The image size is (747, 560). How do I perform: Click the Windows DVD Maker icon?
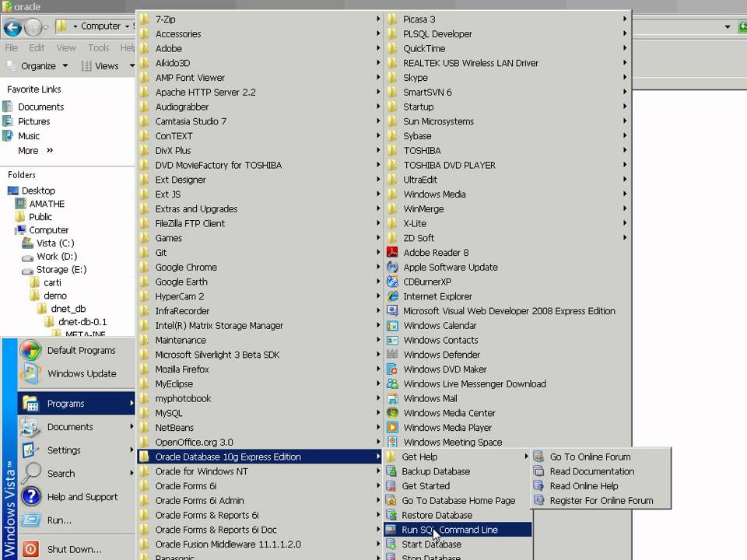[x=392, y=369]
